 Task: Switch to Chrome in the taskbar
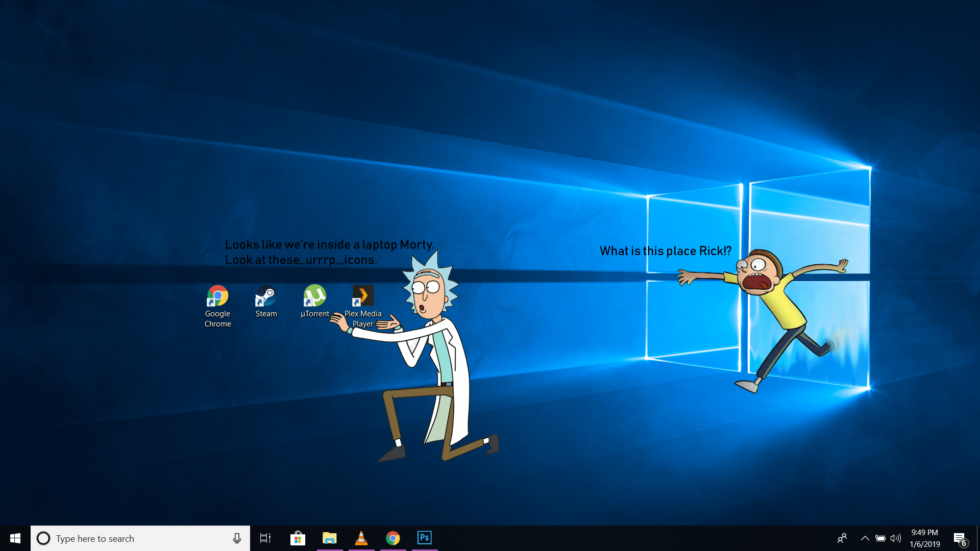click(393, 538)
